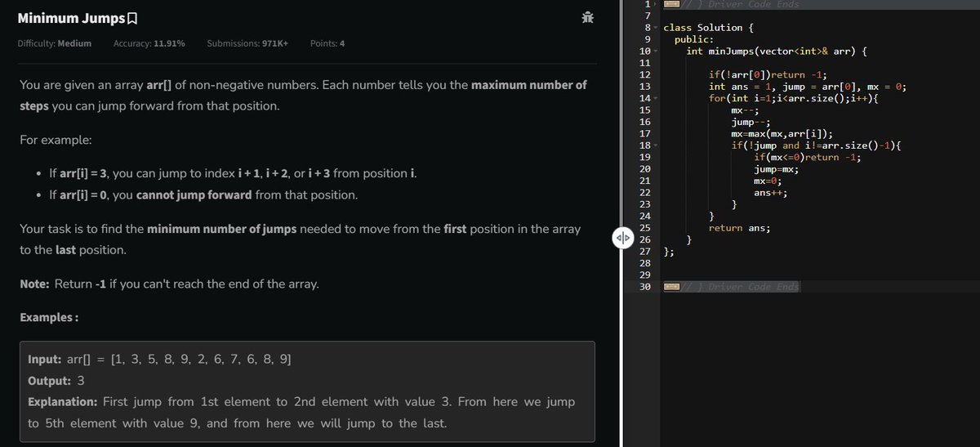Collapse the class Solution fold at line 8

coord(656,28)
